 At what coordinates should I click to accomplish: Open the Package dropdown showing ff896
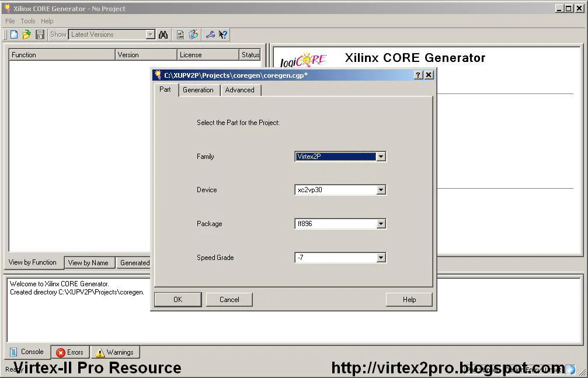[381, 224]
